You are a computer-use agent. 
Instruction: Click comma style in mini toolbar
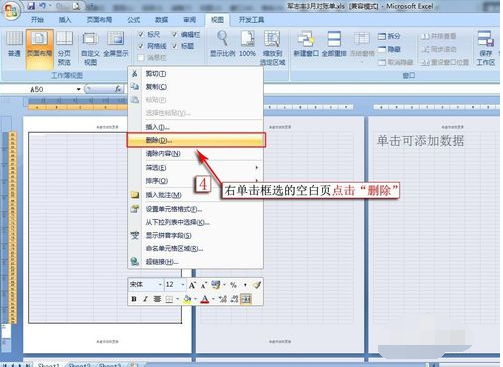[x=245, y=285]
